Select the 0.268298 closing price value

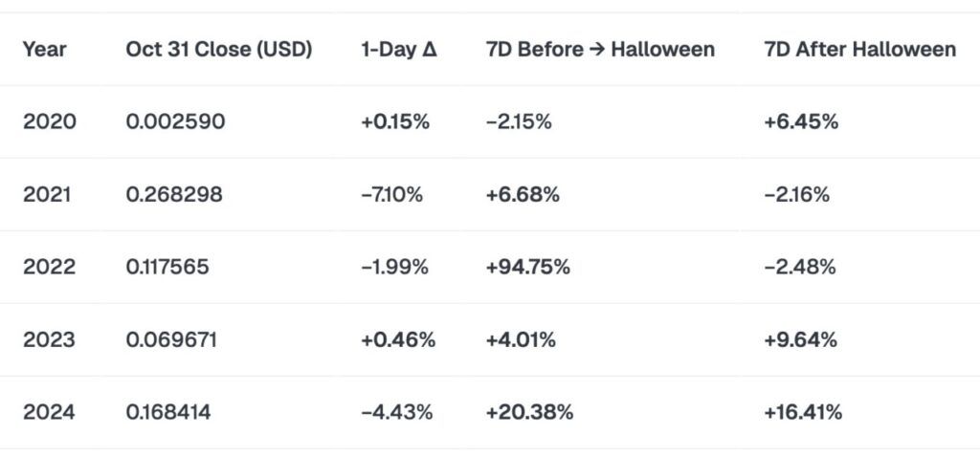pyautogui.click(x=174, y=195)
